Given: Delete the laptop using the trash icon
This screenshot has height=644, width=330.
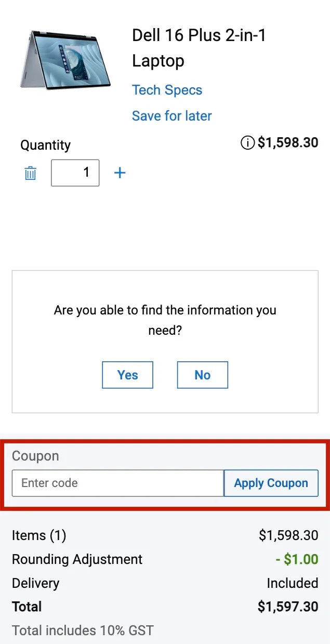Looking at the screenshot, I should pyautogui.click(x=30, y=173).
